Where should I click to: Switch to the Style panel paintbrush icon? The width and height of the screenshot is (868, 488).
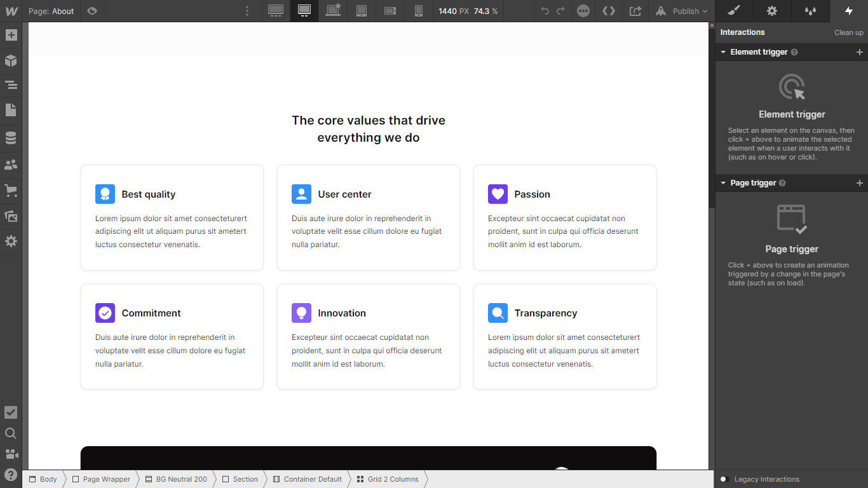point(733,11)
